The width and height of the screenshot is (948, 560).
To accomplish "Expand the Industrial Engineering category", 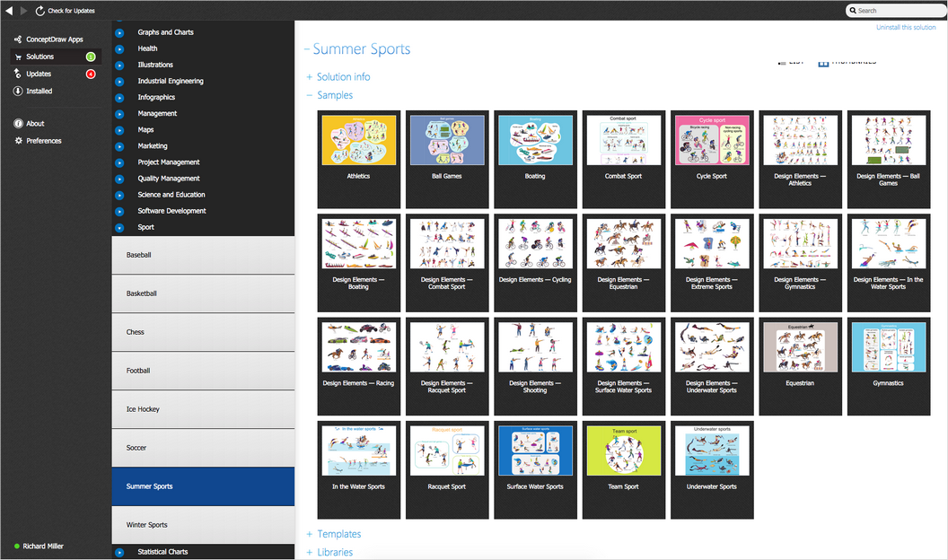I will point(119,82).
